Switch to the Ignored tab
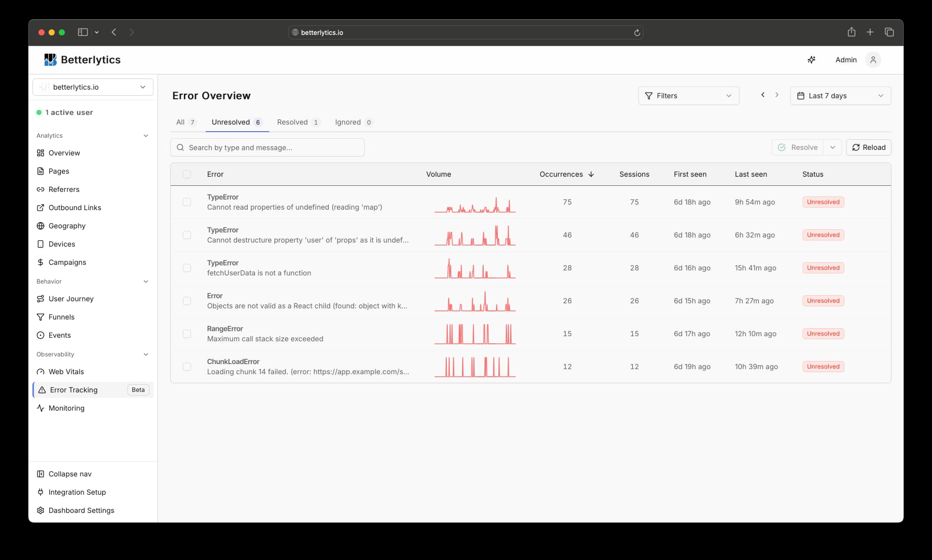932x560 pixels. click(353, 122)
